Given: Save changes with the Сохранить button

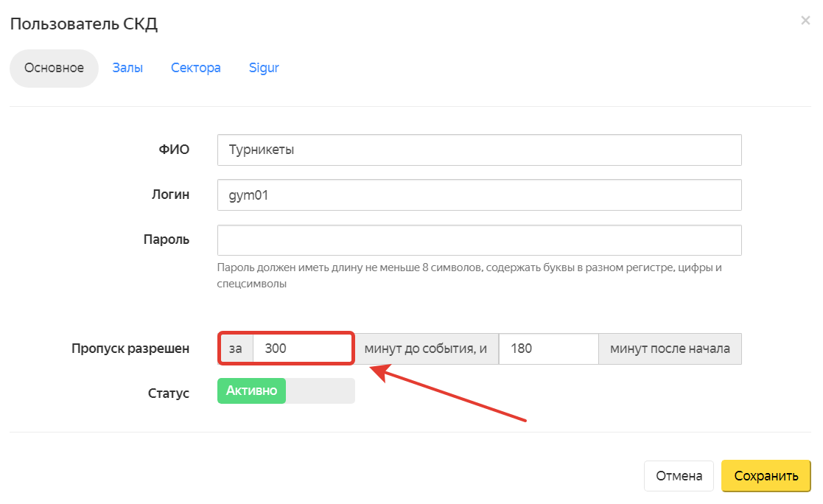Looking at the screenshot, I should pos(766,476).
